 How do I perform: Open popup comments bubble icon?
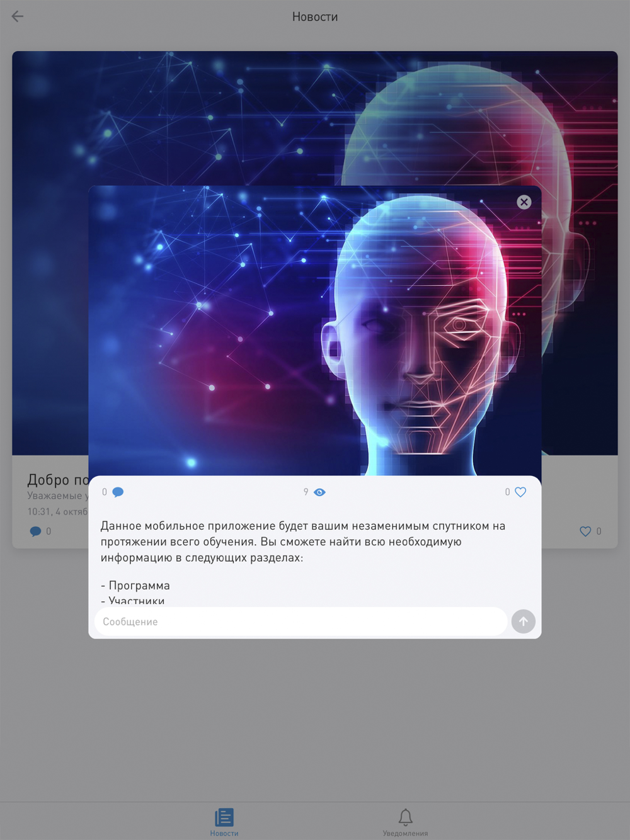[x=118, y=492]
